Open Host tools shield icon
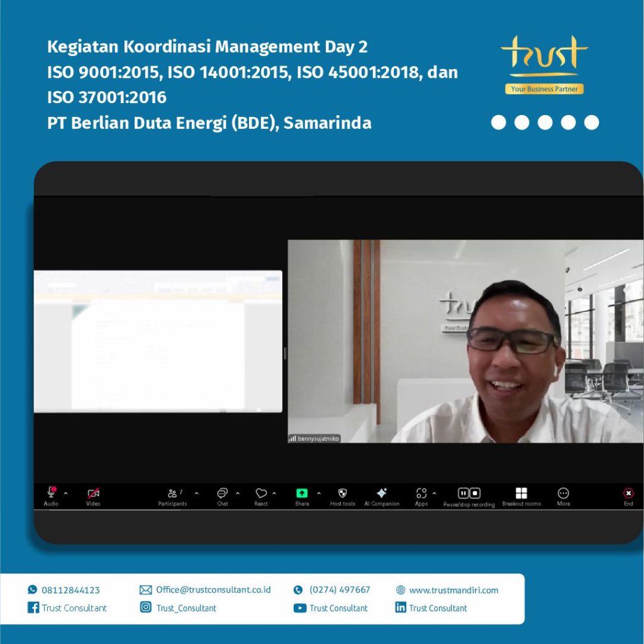The height and width of the screenshot is (644, 644). (x=342, y=494)
